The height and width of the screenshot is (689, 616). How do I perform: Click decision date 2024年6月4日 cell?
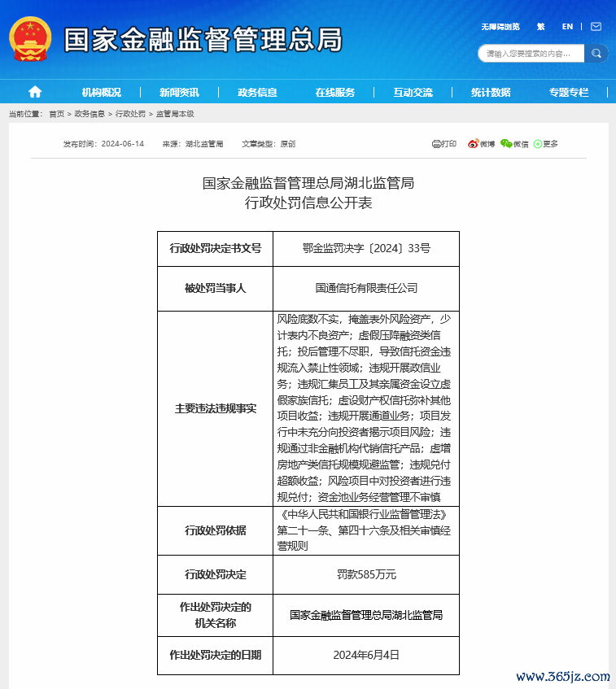point(366,655)
